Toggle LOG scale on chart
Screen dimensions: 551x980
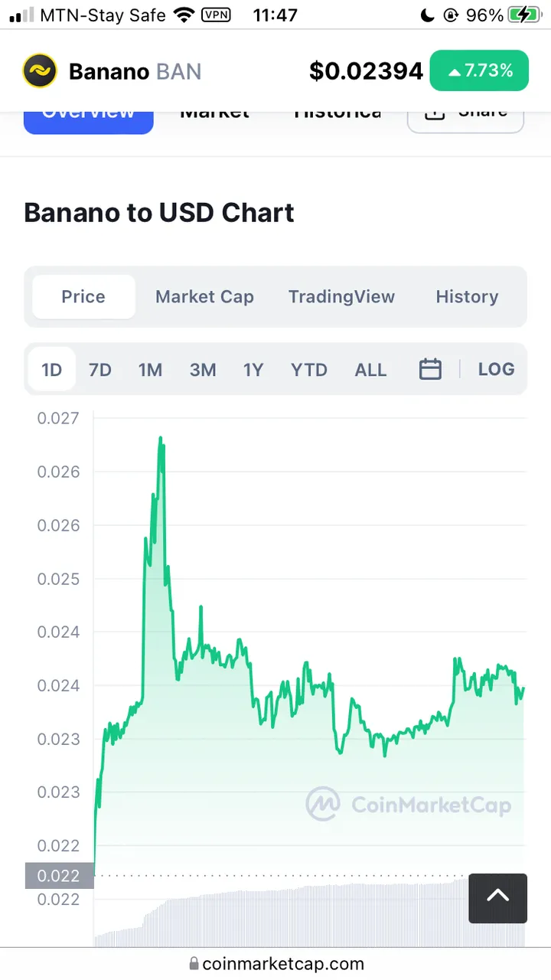[496, 369]
